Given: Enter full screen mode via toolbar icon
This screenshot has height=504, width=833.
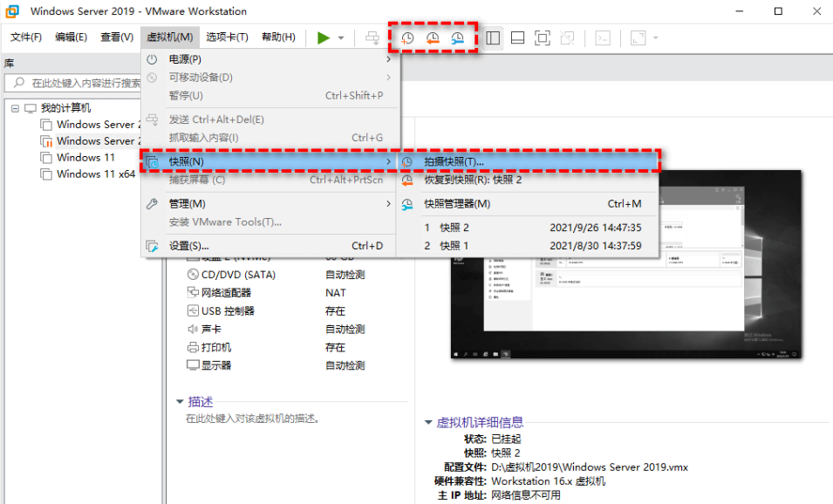Looking at the screenshot, I should [543, 37].
